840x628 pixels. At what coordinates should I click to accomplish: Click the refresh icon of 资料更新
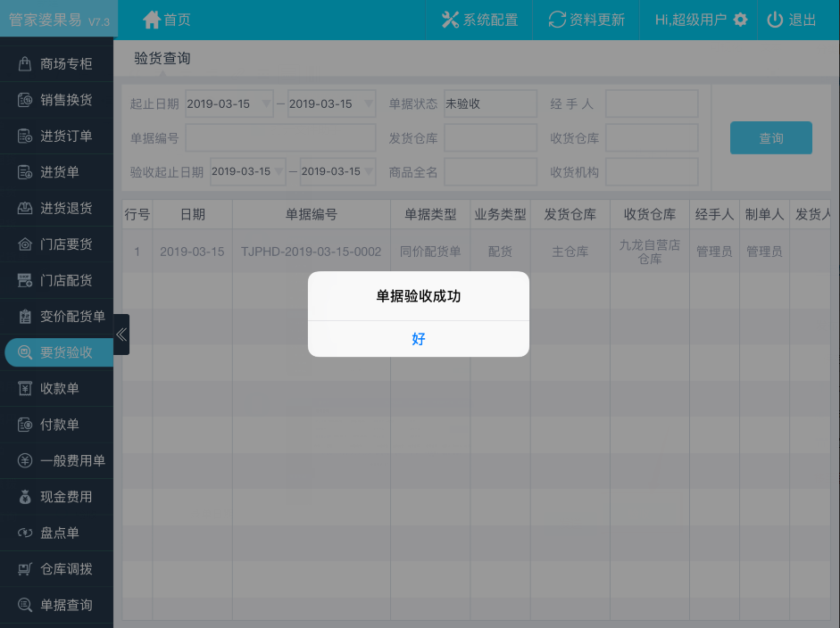[557, 20]
